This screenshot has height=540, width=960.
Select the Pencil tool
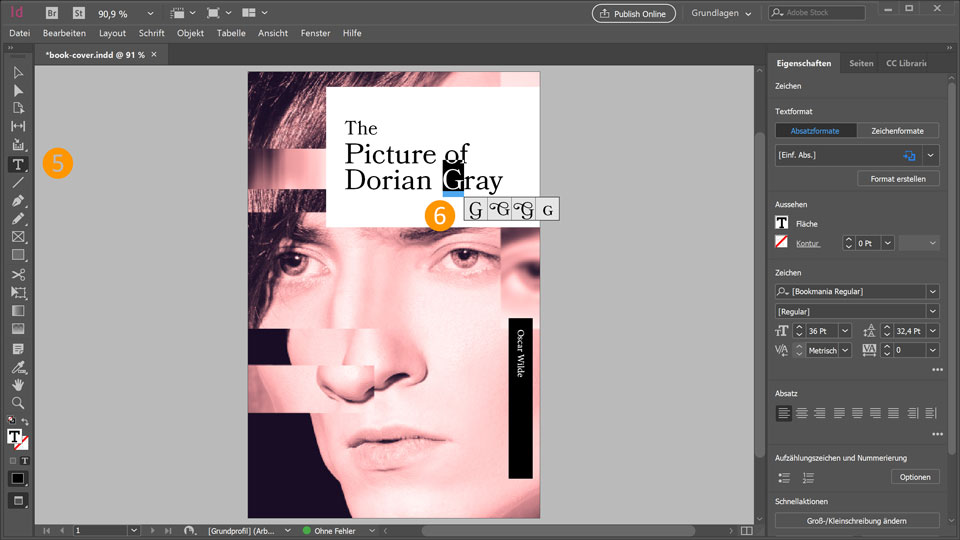tap(18, 219)
